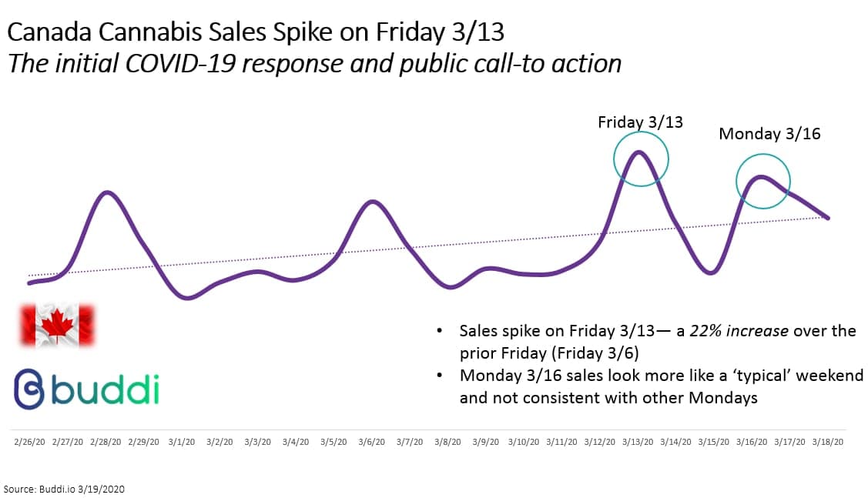
Task: Select the Friday 3/13 annotation label
Action: (640, 122)
